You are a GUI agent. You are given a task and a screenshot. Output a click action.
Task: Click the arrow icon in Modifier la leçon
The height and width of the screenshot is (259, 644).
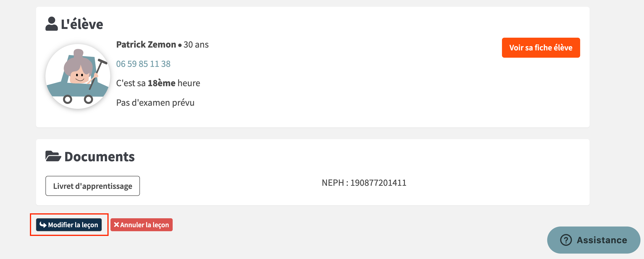pyautogui.click(x=43, y=224)
